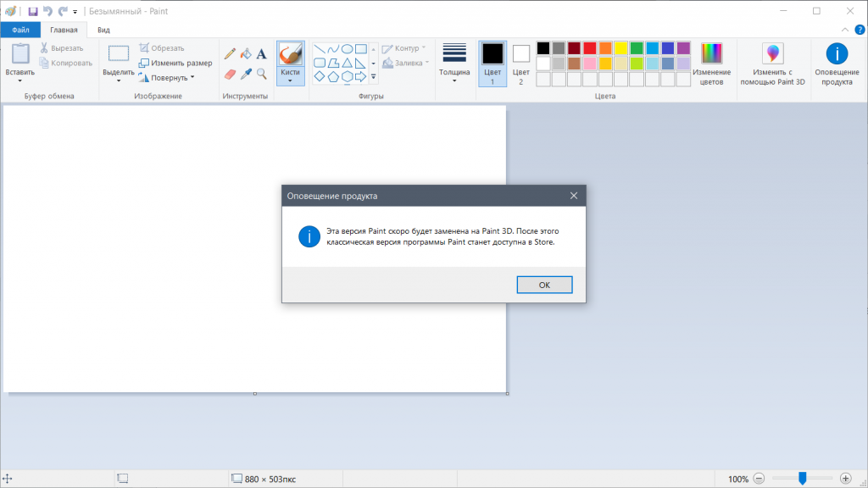The height and width of the screenshot is (488, 868).
Task: Click the Кисти brushes icon
Action: [x=290, y=54]
